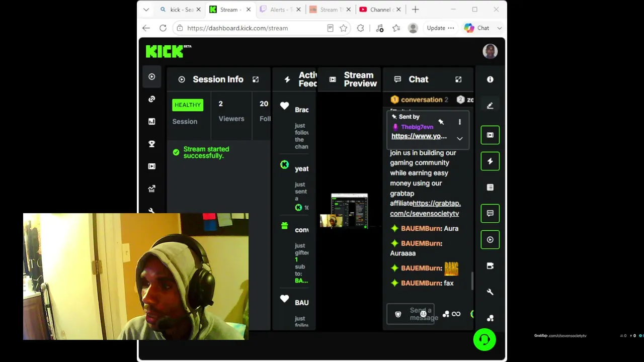Click the infinity icon beside chat input

[x=456, y=314]
